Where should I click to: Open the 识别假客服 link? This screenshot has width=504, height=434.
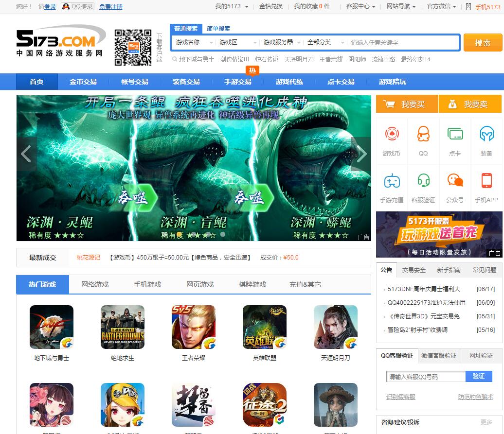400,397
